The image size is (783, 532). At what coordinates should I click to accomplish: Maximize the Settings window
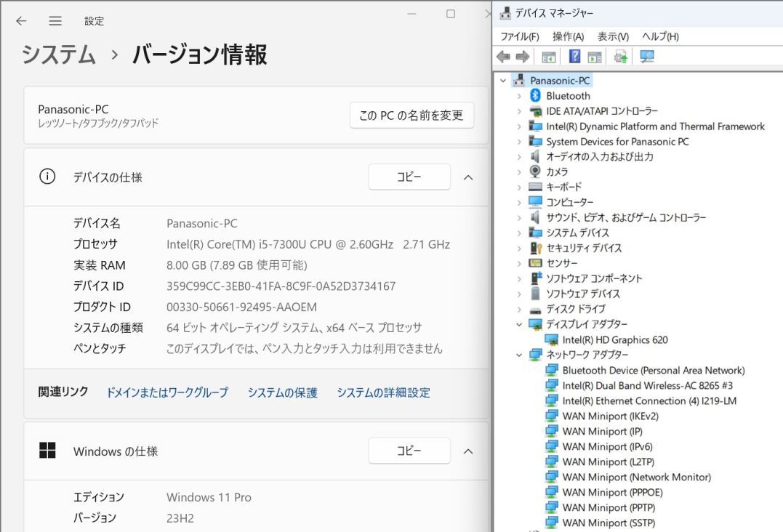tap(451, 14)
